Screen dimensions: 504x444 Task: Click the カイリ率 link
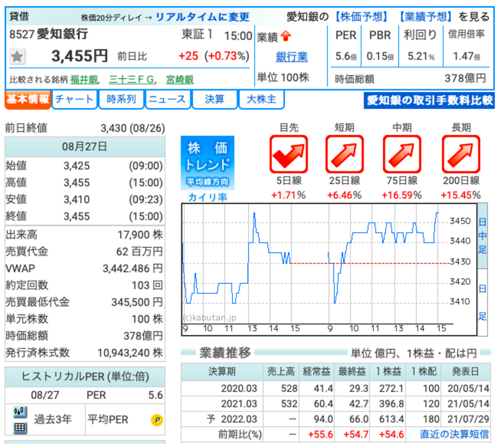[207, 197]
